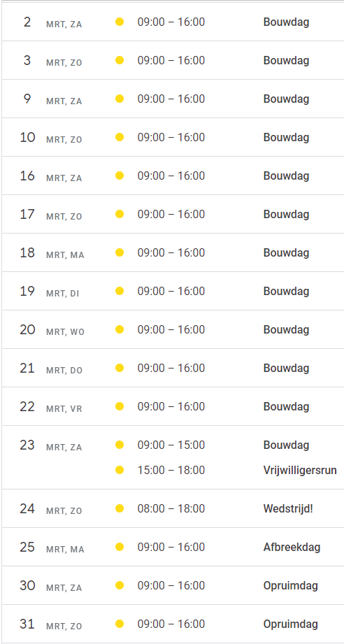Open Bouwdag event on 9 March
Image resolution: width=344 pixels, height=644 pixels.
pyautogui.click(x=286, y=99)
